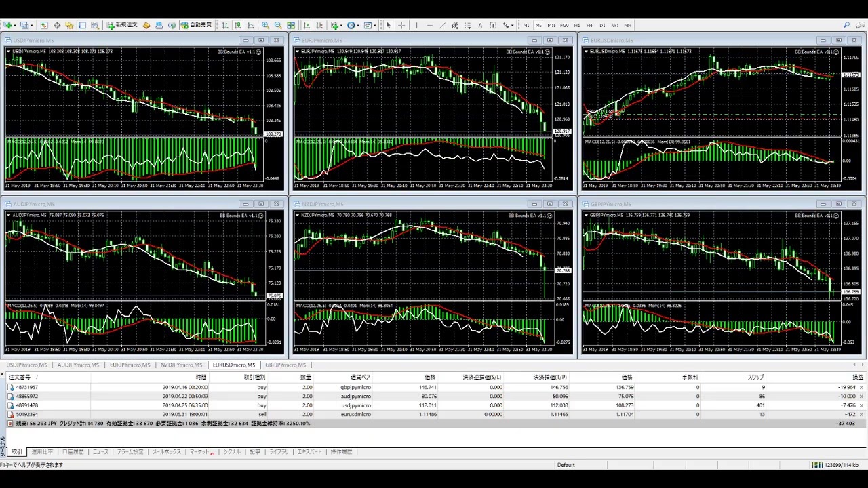This screenshot has height=488, width=868.
Task: Click the connection status 123699/114 kb
Action: pyautogui.click(x=835, y=465)
